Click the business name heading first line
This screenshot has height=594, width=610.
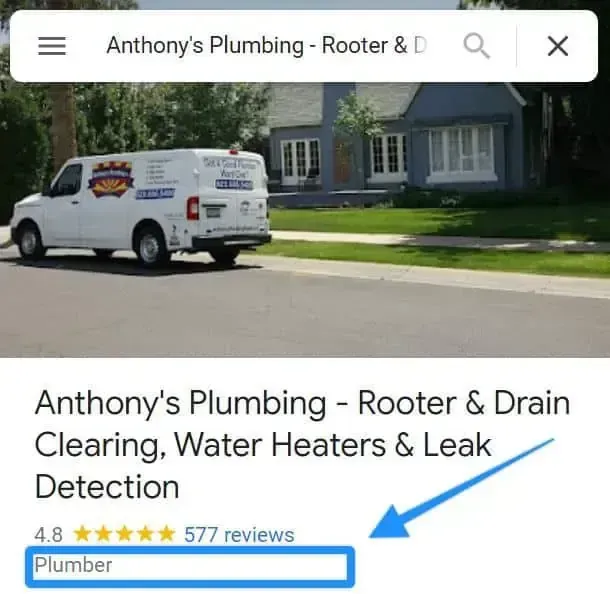pyautogui.click(x=302, y=403)
